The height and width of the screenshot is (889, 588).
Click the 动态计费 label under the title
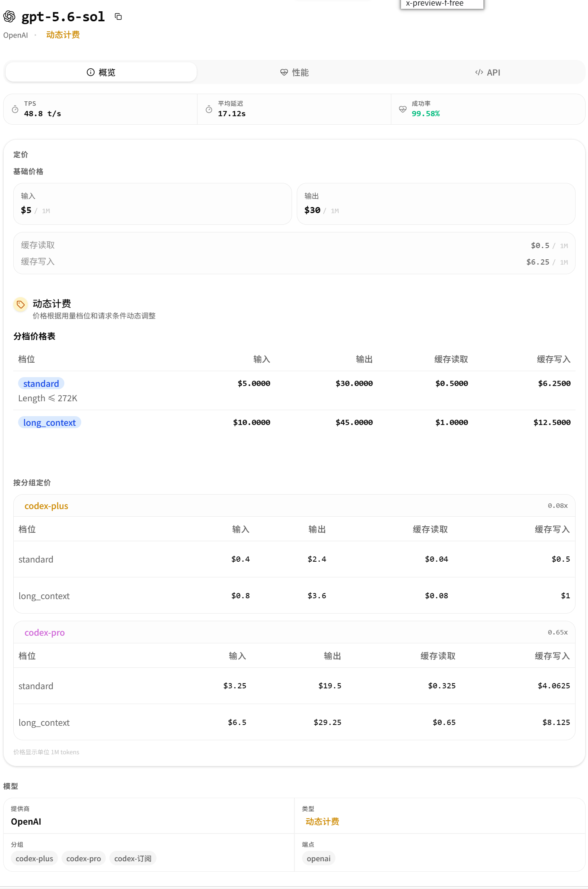[63, 35]
